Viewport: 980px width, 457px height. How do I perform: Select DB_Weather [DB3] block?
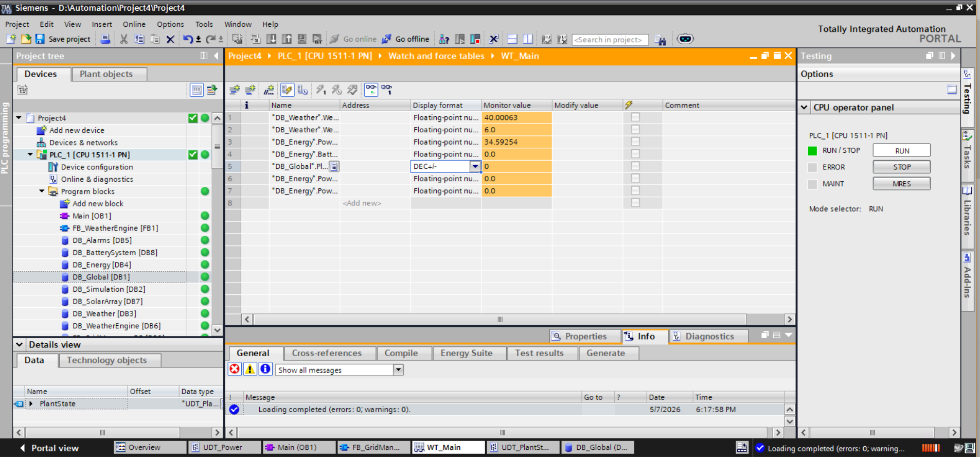coord(104,313)
